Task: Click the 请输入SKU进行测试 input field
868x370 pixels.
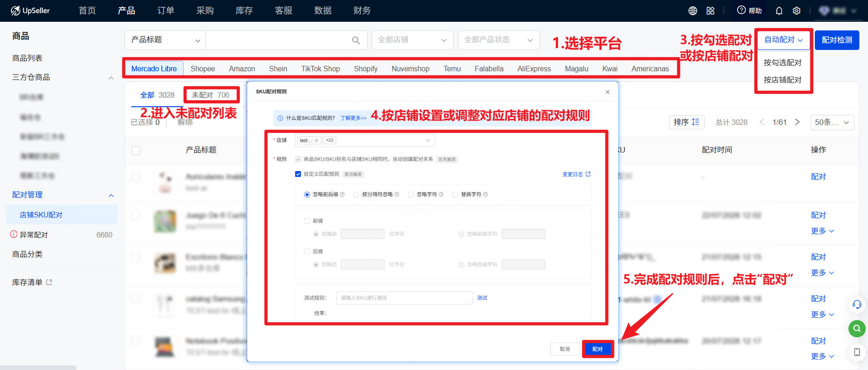Action: tap(404, 298)
